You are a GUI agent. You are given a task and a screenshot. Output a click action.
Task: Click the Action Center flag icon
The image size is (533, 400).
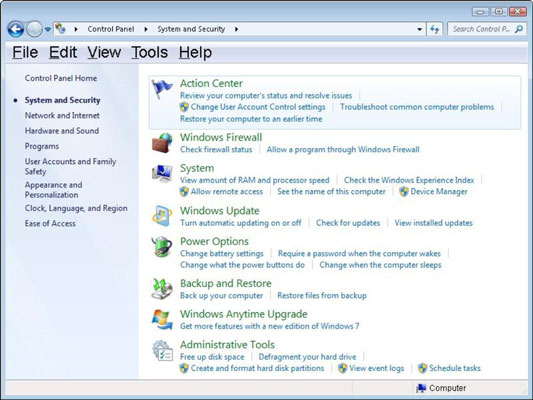(162, 89)
